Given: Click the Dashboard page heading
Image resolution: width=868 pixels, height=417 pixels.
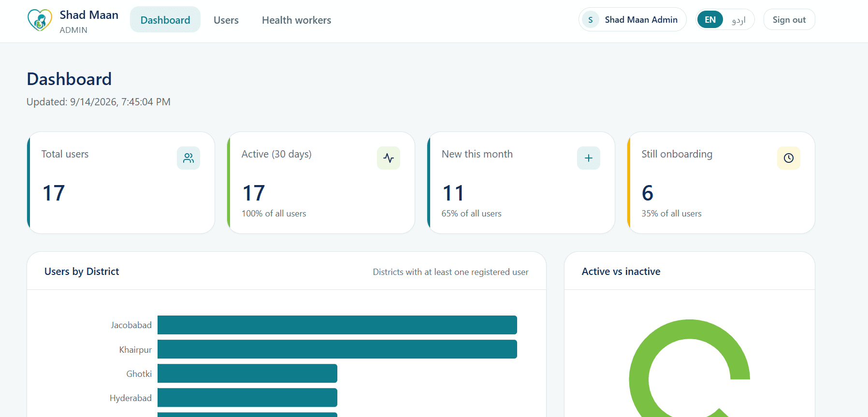Looking at the screenshot, I should click(69, 79).
